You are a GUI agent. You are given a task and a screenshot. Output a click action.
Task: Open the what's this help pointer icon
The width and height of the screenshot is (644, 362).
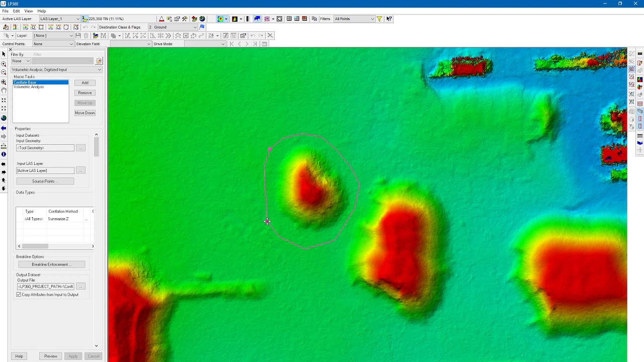pyautogui.click(x=389, y=19)
